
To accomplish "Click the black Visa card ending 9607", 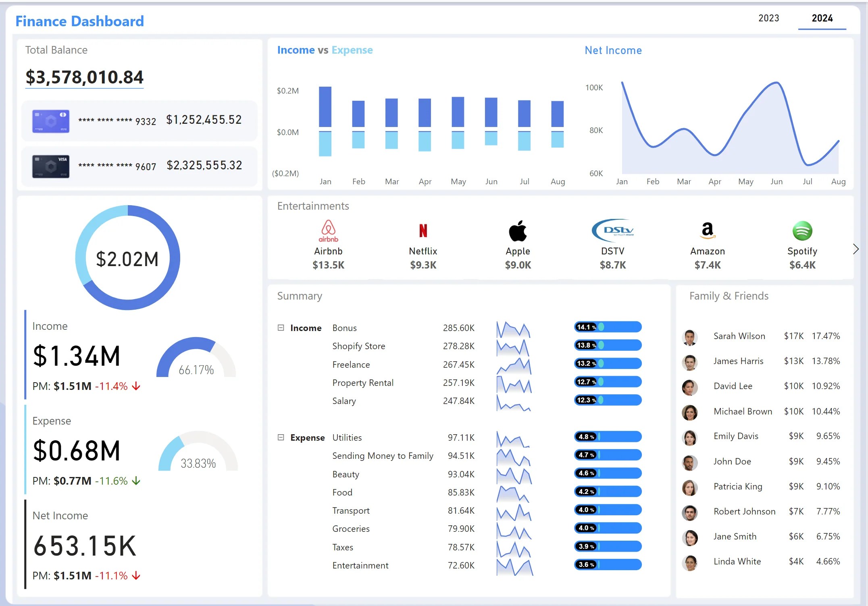I will [51, 166].
